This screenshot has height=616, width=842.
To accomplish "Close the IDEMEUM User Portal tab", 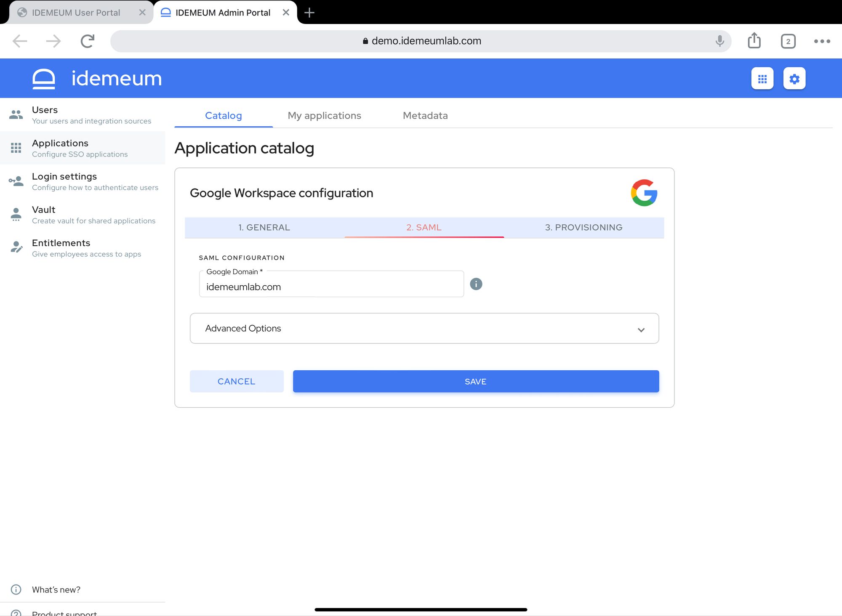I will (142, 13).
